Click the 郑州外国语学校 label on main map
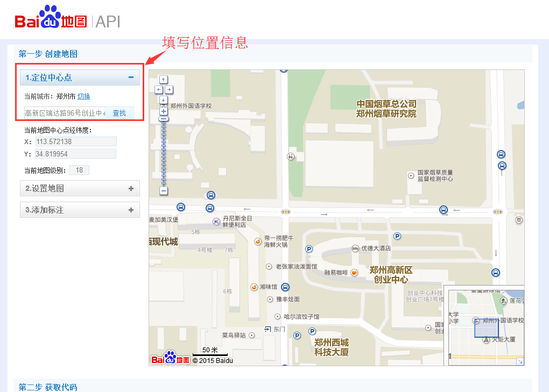 [191, 105]
